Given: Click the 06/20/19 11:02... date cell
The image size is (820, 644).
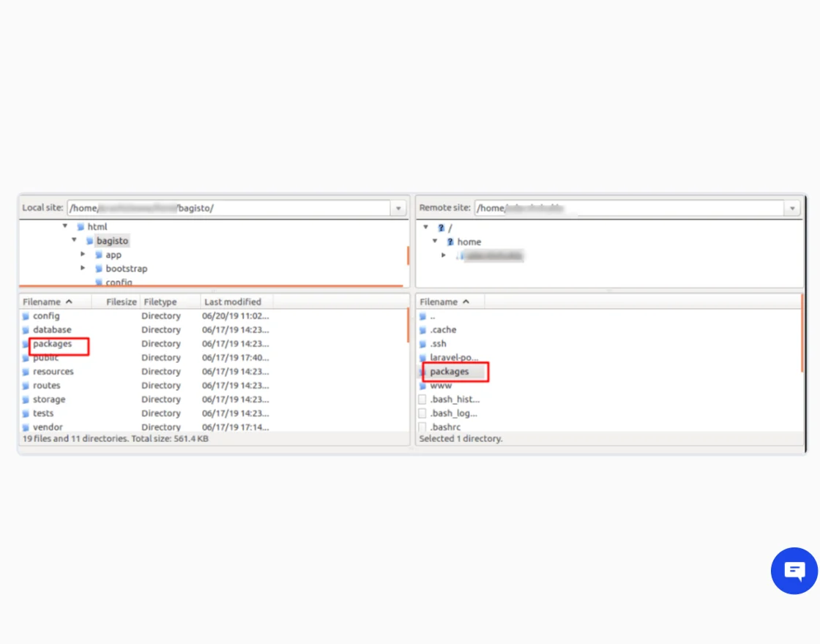Looking at the screenshot, I should pyautogui.click(x=235, y=315).
